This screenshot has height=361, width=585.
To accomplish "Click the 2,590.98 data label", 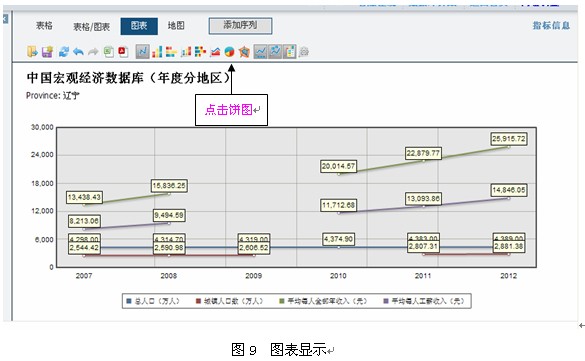I will click(169, 248).
